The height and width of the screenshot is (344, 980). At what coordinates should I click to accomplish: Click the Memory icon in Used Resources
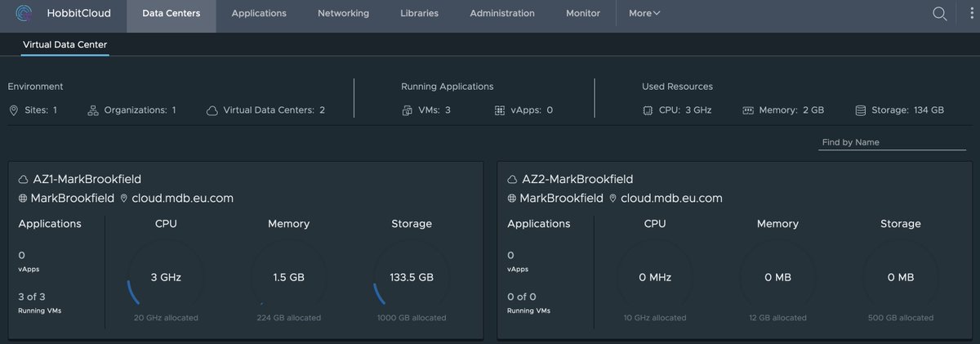click(x=747, y=109)
